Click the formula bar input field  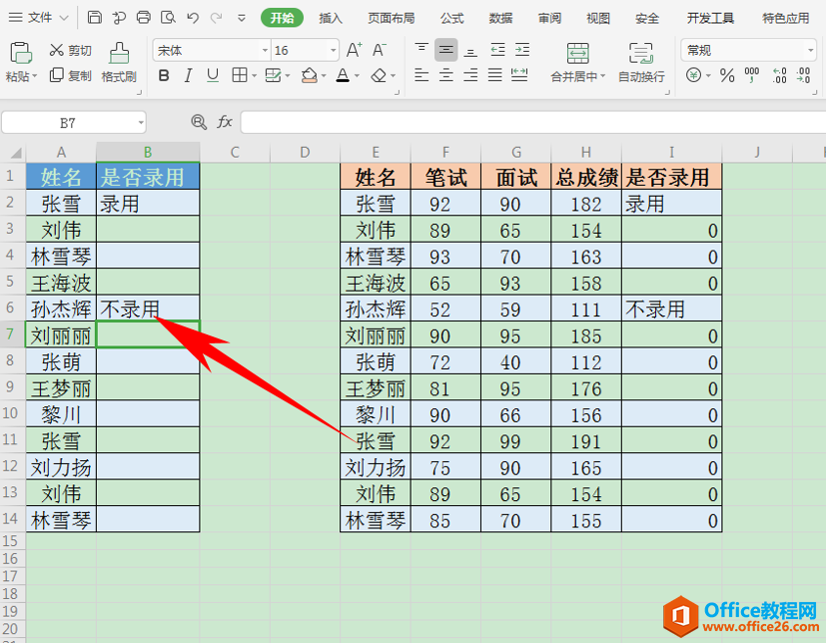(532, 122)
